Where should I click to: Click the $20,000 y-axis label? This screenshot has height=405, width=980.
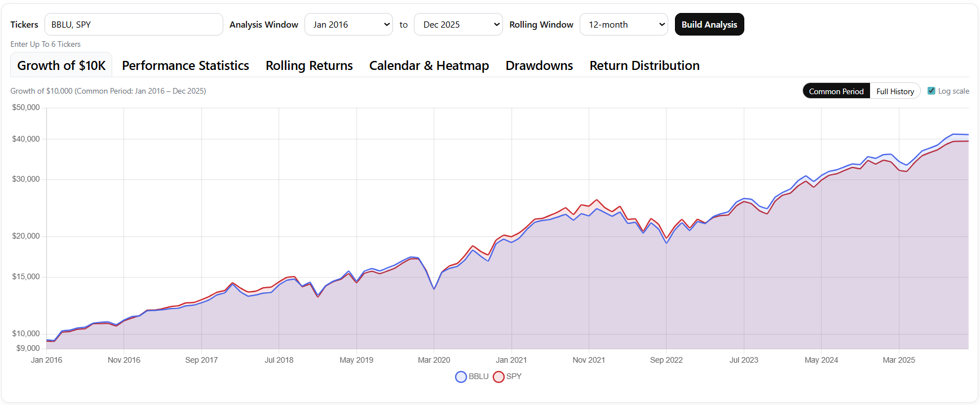point(26,236)
